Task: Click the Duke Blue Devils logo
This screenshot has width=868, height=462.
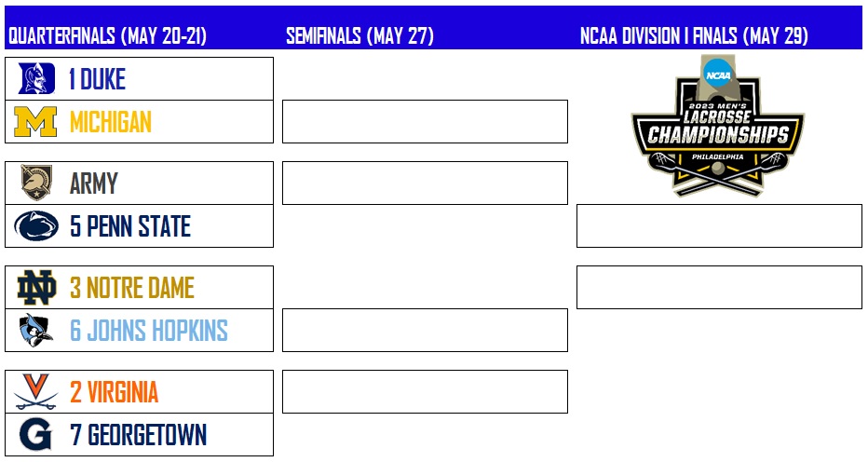Action: 37,79
